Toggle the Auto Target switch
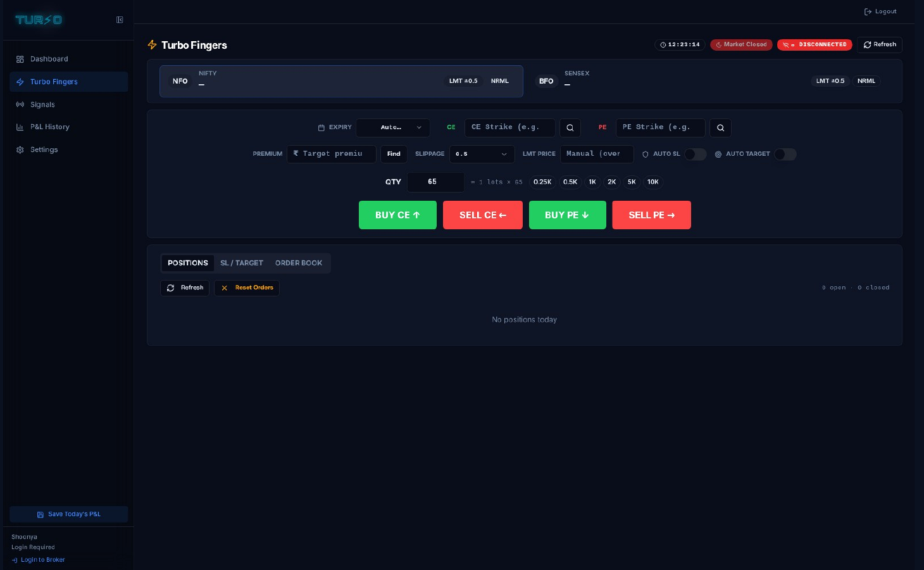This screenshot has width=924, height=570. click(x=785, y=154)
